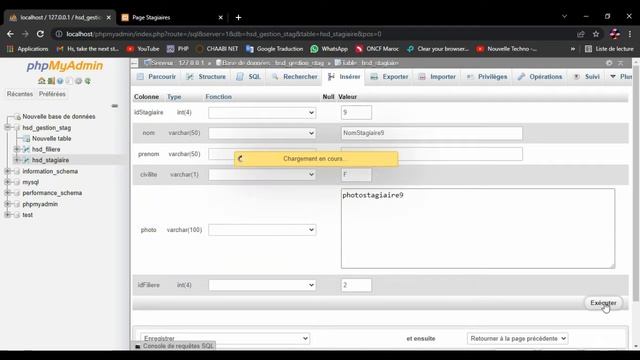Open SQL tab
The image size is (640, 360).
[249, 77]
